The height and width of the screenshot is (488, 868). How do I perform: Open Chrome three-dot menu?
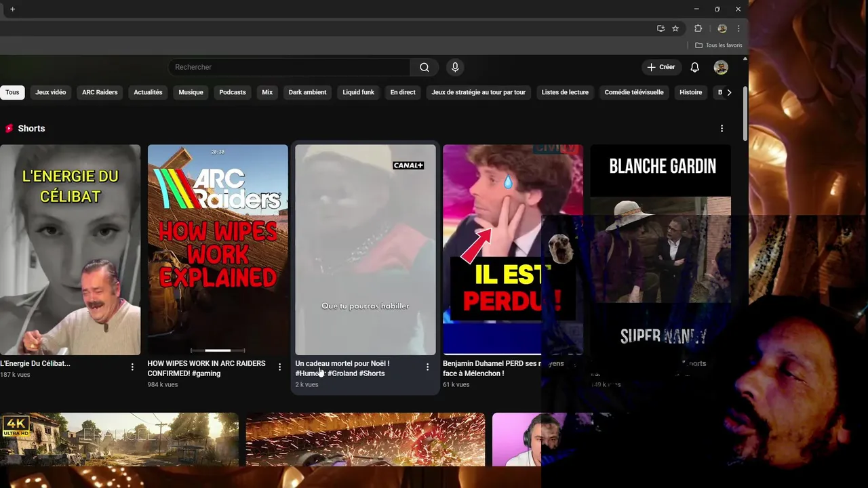point(738,28)
